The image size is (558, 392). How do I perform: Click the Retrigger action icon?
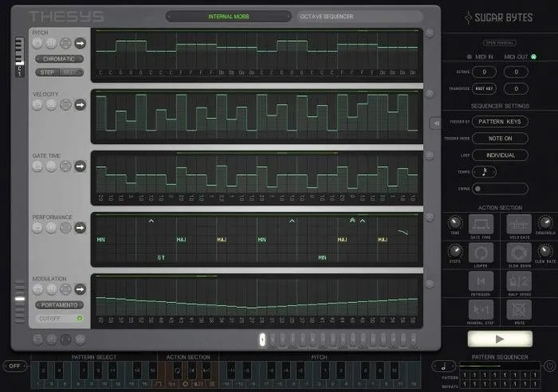[x=481, y=281]
